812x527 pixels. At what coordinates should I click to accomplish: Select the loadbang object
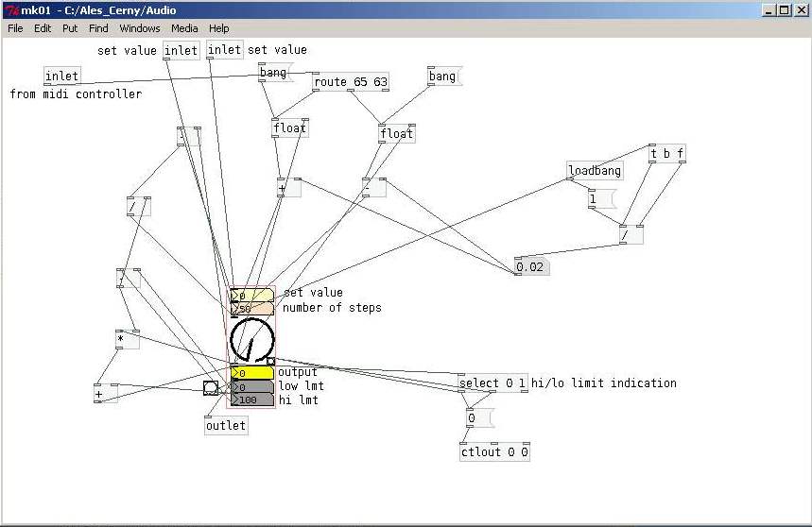[x=595, y=171]
